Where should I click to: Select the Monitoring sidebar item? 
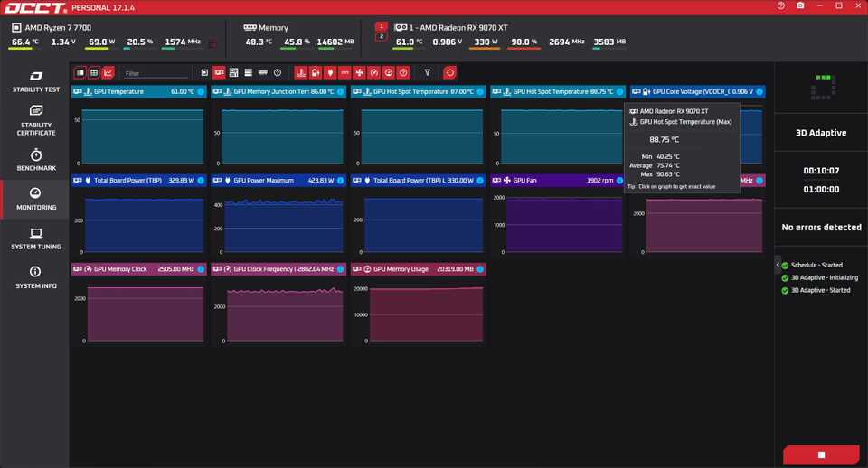[36, 199]
